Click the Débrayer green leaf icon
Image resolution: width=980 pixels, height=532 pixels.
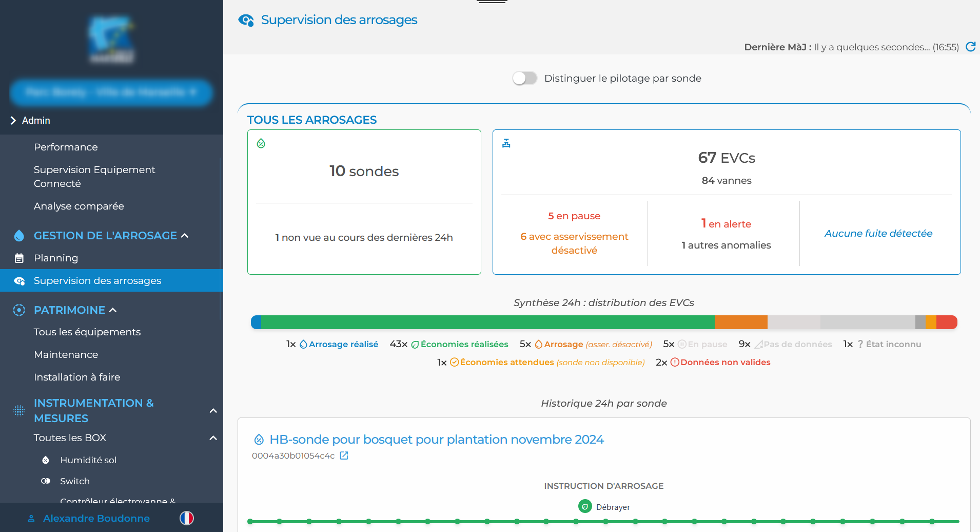(585, 507)
